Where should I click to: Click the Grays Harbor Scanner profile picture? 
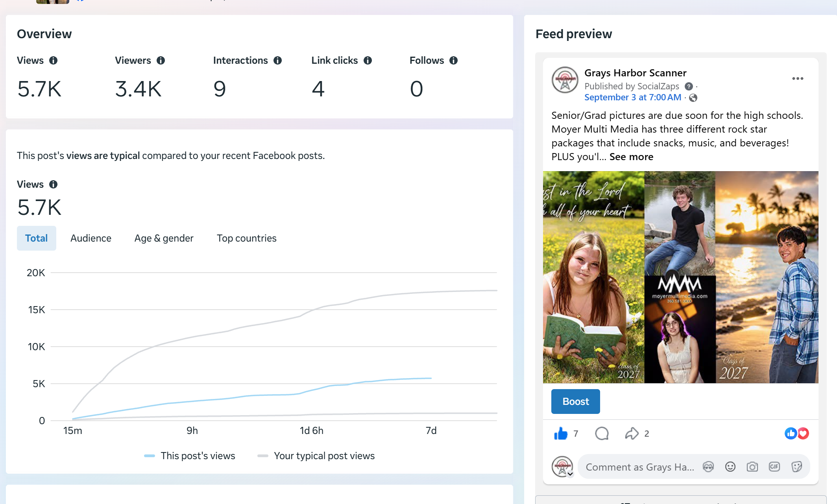coord(565,80)
